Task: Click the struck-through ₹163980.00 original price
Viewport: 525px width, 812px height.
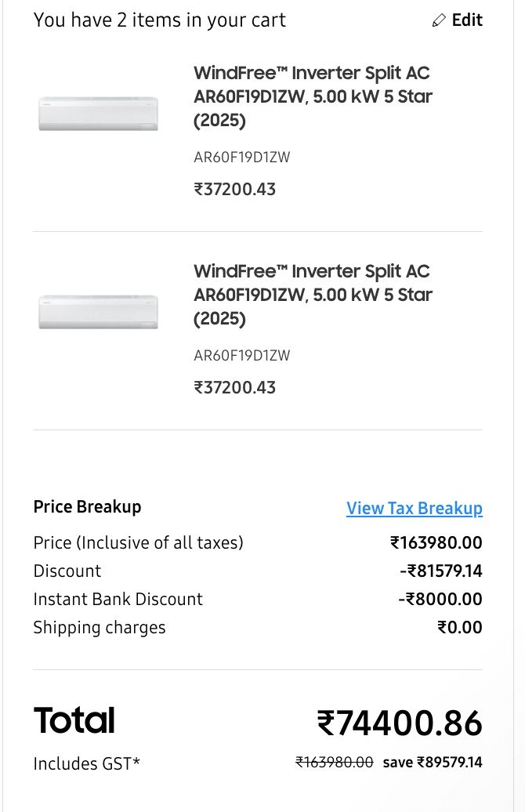Action: (x=334, y=763)
